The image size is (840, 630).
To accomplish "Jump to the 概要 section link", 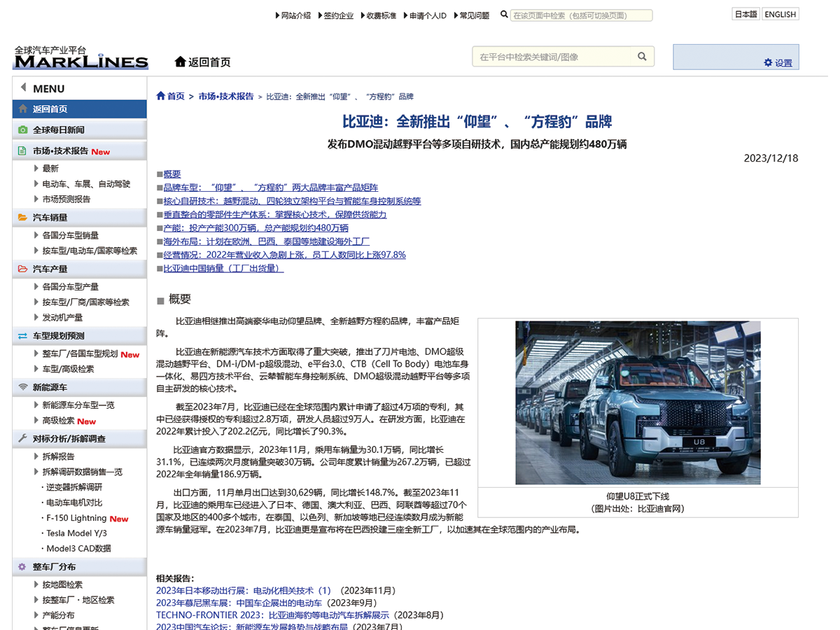I will pos(172,174).
